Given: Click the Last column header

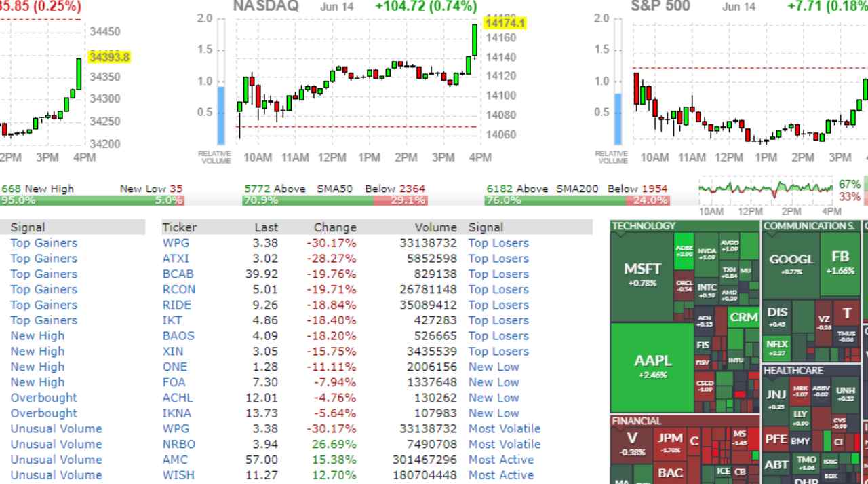Looking at the screenshot, I should point(267,227).
